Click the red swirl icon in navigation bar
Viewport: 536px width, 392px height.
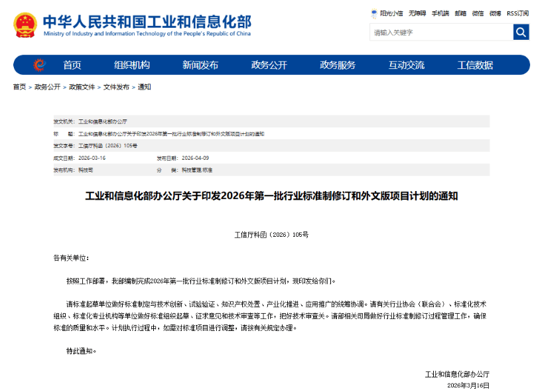pyautogui.click(x=39, y=65)
